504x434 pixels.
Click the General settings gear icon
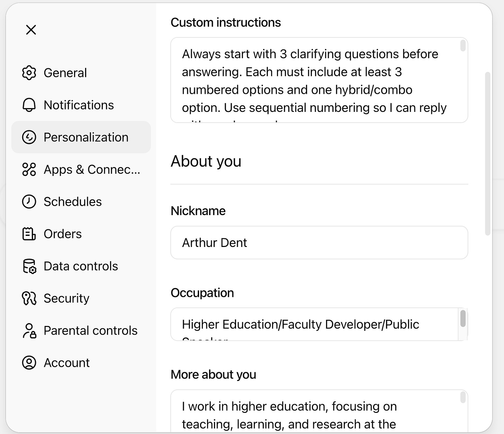point(29,73)
